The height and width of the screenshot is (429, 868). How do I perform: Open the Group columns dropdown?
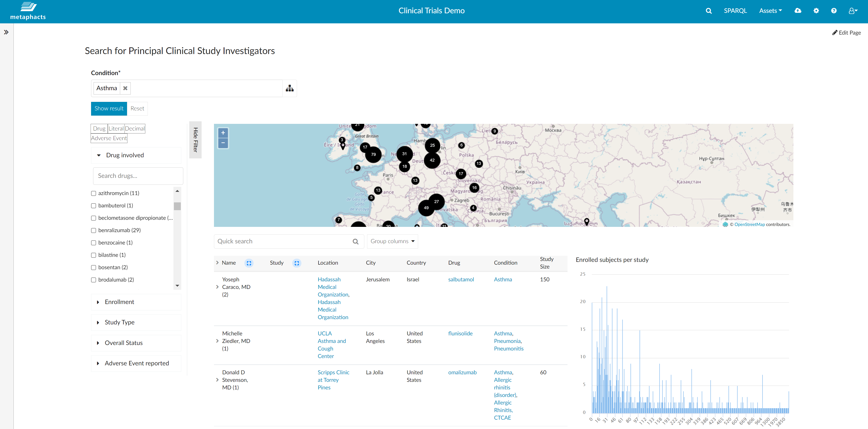pyautogui.click(x=392, y=241)
